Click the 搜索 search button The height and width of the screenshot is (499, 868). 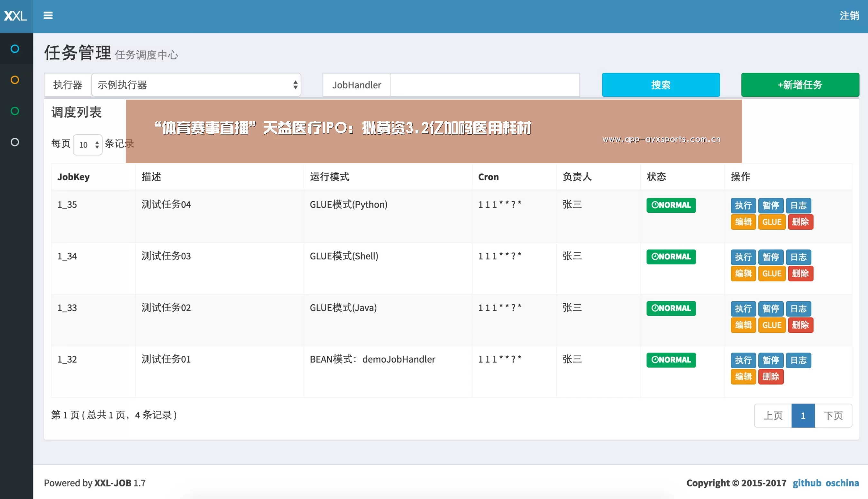click(x=661, y=85)
